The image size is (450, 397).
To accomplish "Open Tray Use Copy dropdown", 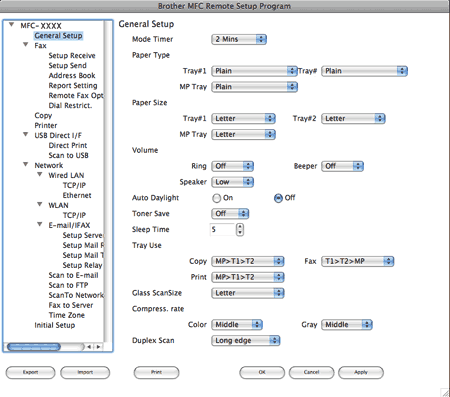I will click(248, 261).
